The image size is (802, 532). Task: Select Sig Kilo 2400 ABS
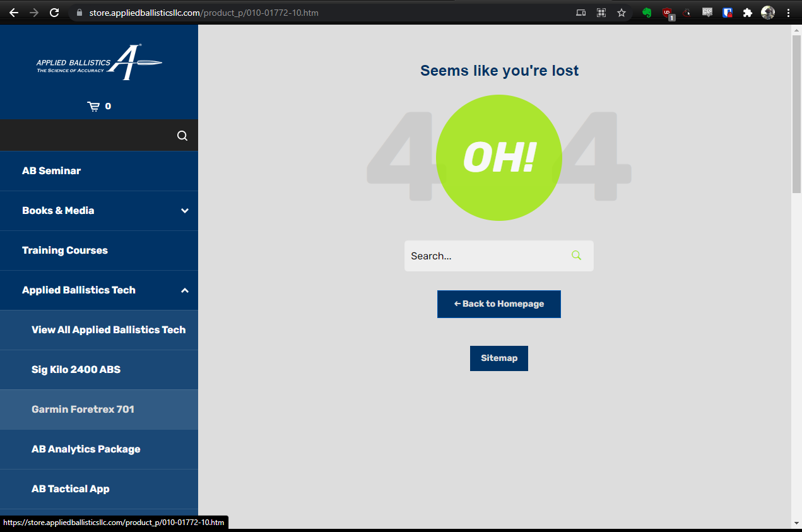click(x=99, y=370)
